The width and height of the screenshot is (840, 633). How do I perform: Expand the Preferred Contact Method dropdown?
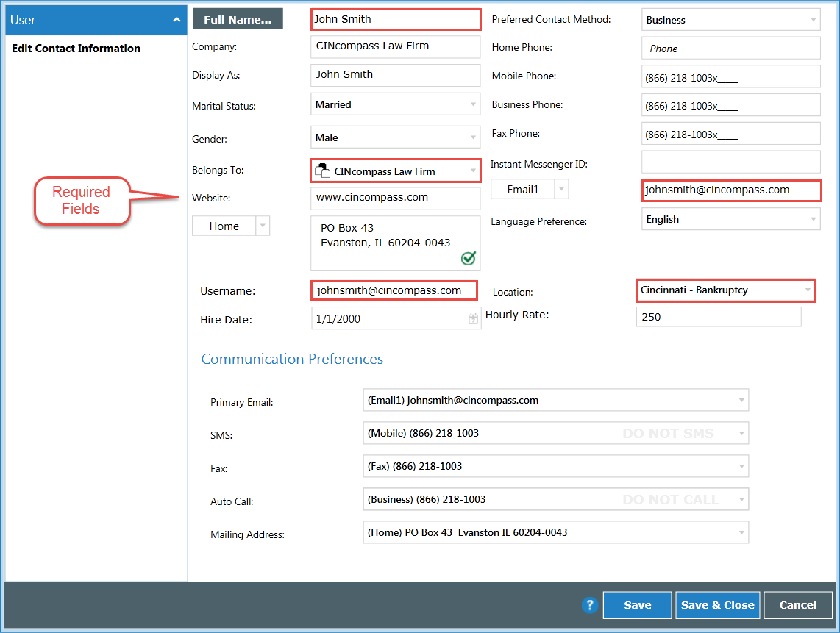click(811, 19)
